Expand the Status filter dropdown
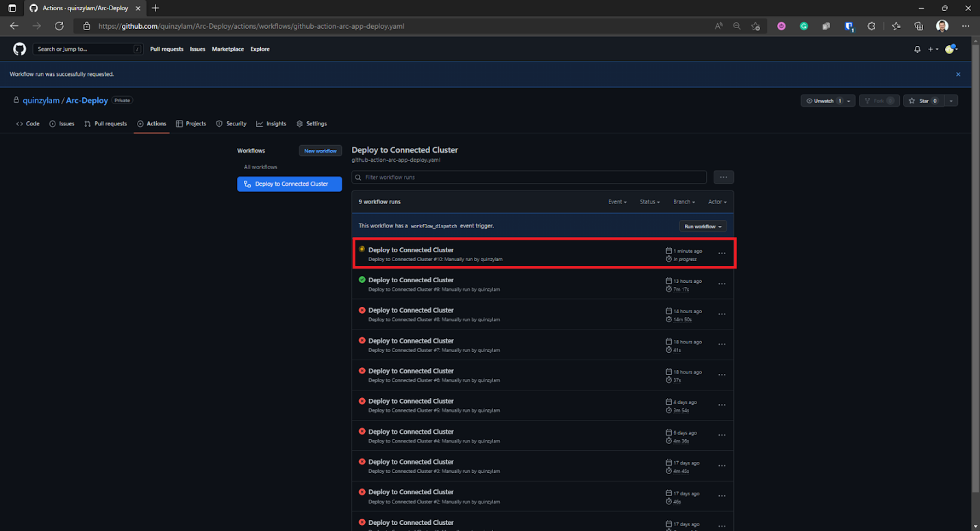Image resolution: width=980 pixels, height=531 pixels. tap(650, 202)
